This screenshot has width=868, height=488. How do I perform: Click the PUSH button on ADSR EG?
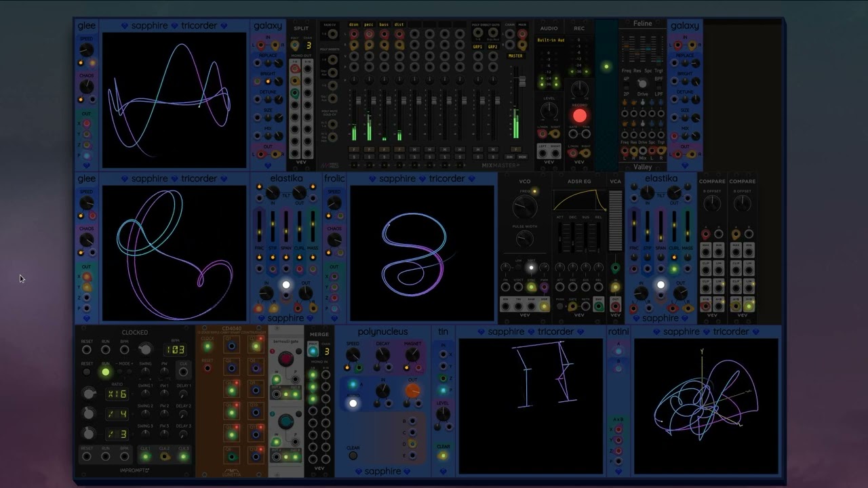click(560, 306)
